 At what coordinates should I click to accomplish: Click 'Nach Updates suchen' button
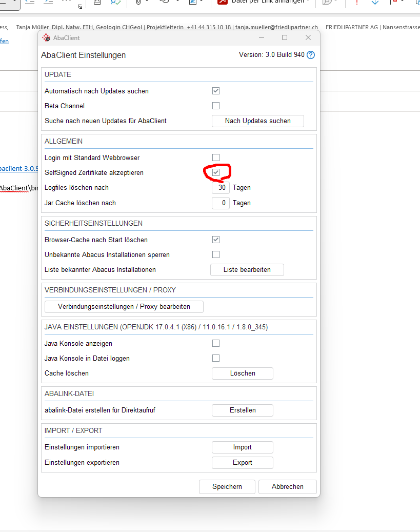click(258, 121)
